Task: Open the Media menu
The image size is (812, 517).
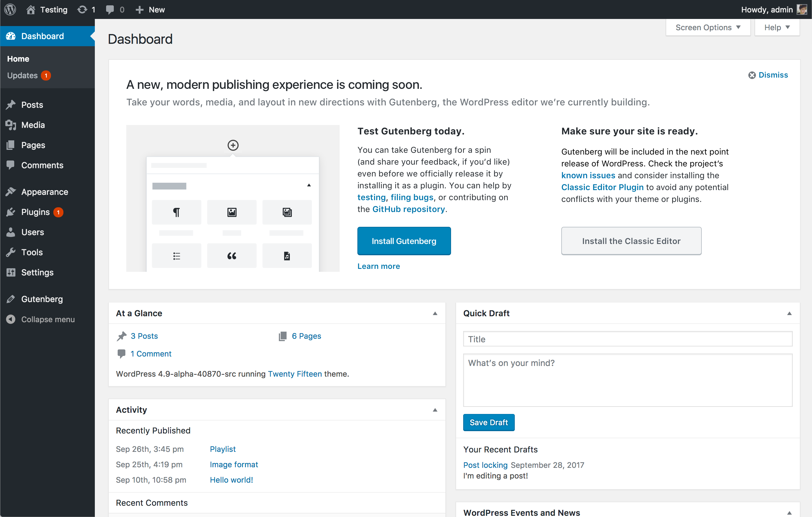Action: coord(47,125)
